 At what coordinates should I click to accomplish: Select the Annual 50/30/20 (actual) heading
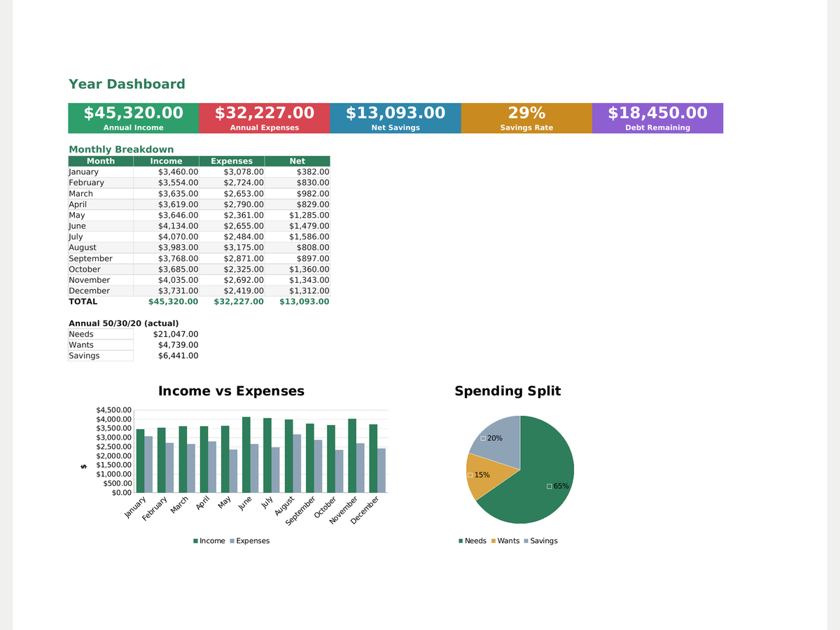[124, 323]
